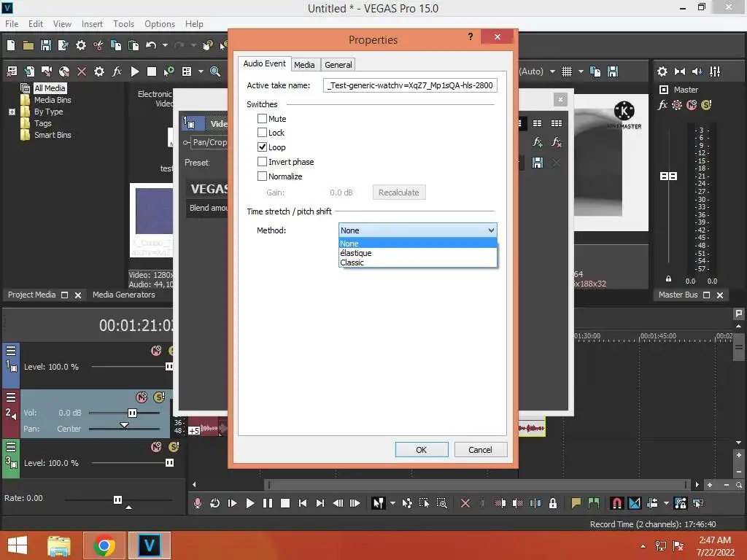Click the red X remove media icon
747x560 pixels.
tap(82, 71)
